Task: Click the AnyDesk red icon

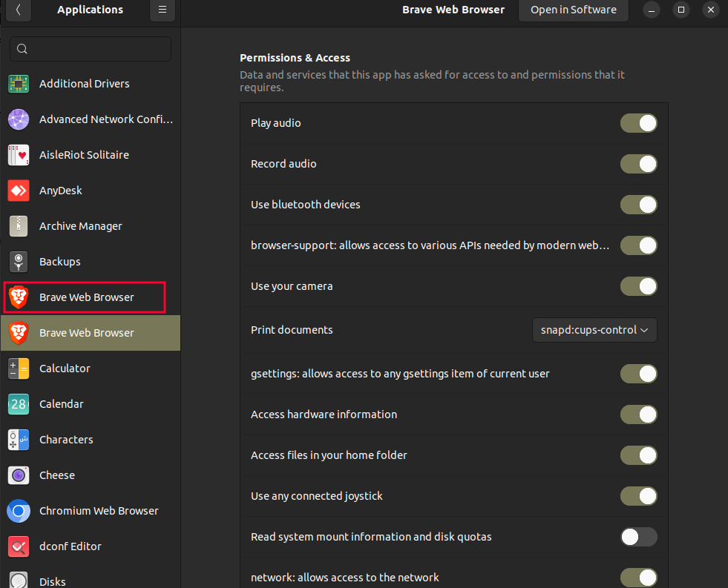Action: pos(19,191)
